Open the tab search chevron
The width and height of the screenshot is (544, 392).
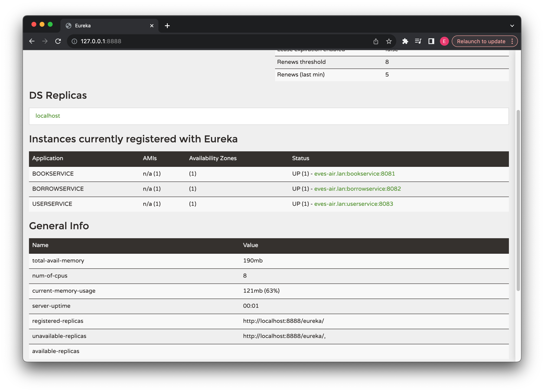[x=512, y=25]
